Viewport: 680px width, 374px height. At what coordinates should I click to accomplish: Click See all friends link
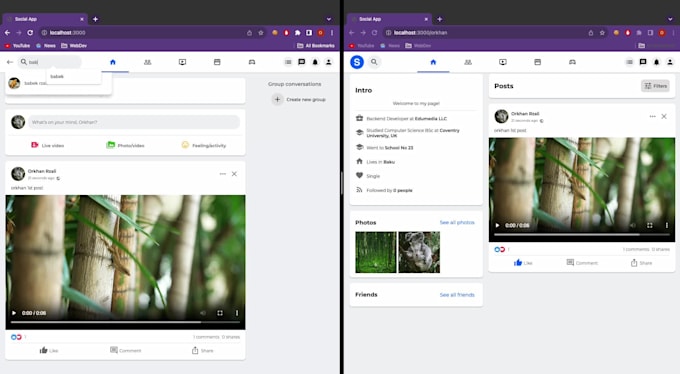point(457,295)
